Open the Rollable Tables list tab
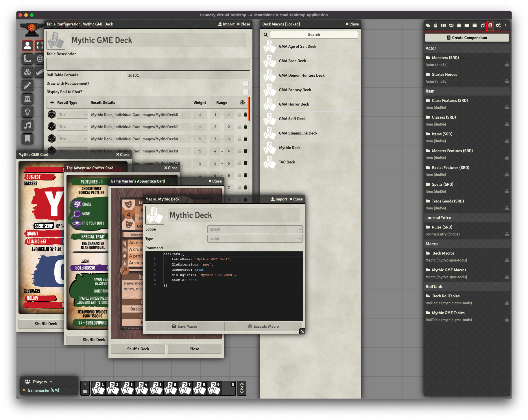528x420 pixels. [x=475, y=25]
